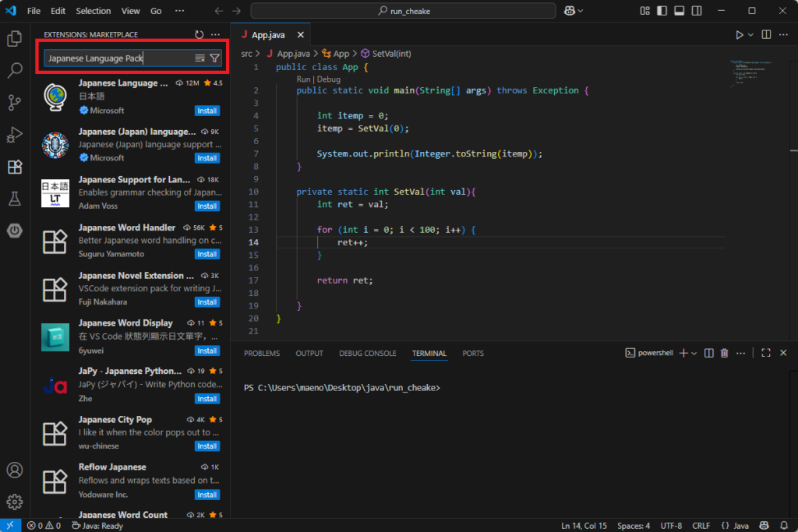
Task: Install Japanese Support for LanguageTool
Action: [207, 206]
